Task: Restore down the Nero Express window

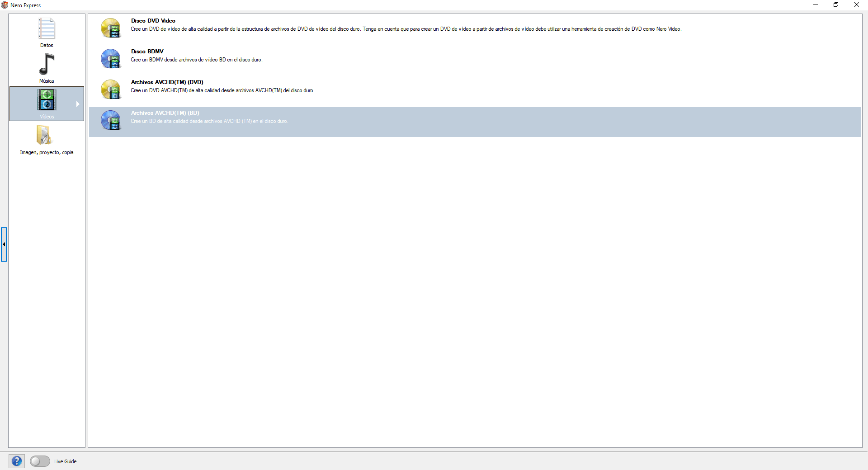Action: [x=836, y=5]
